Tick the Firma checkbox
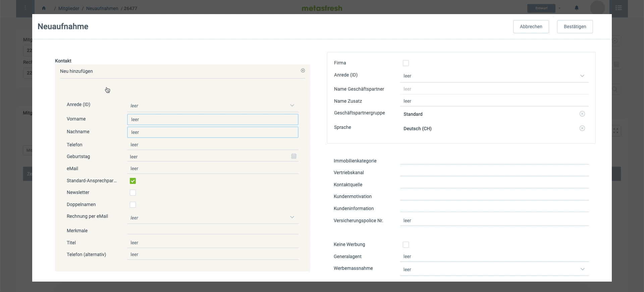The width and height of the screenshot is (644, 292). [406, 63]
